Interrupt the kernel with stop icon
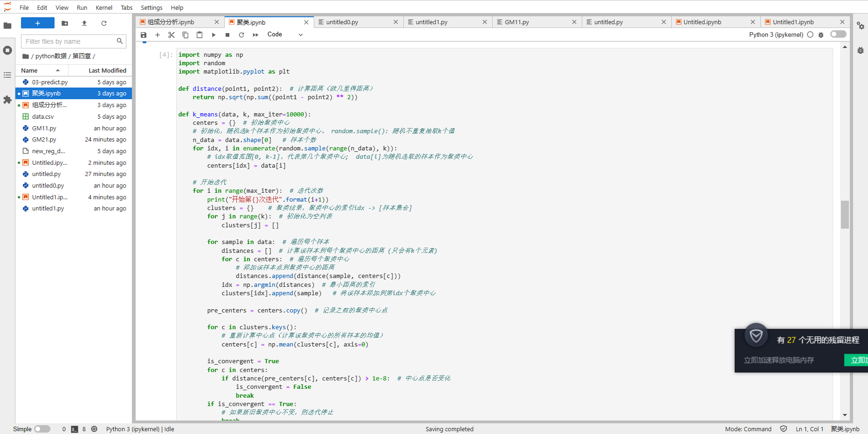 pos(227,35)
